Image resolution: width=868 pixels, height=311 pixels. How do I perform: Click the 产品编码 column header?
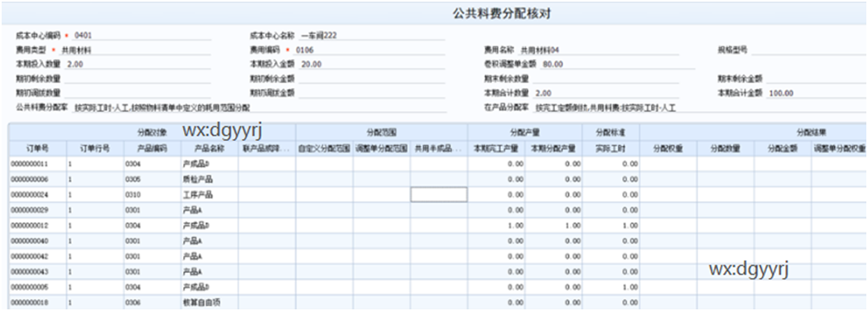coord(152,148)
